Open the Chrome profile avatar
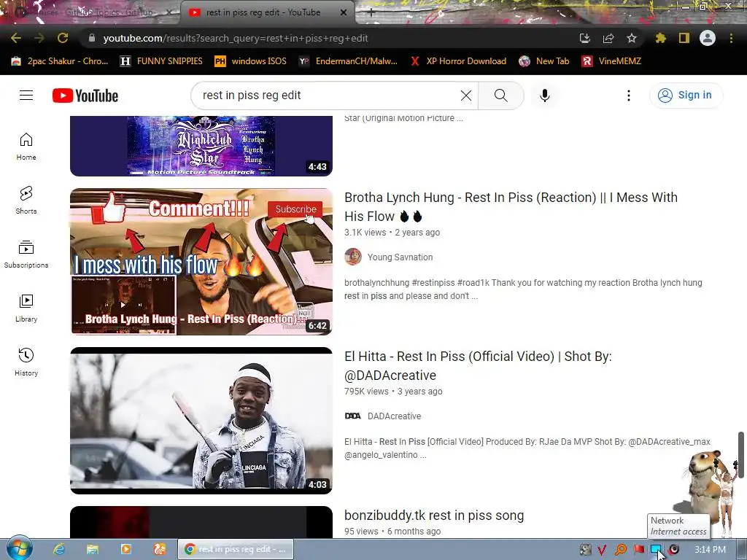 (708, 38)
